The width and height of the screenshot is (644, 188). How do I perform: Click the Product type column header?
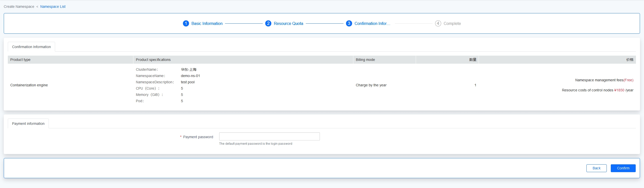[x=20, y=60]
